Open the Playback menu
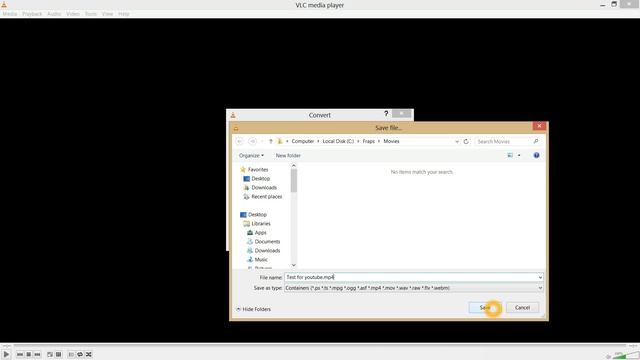 pyautogui.click(x=32, y=14)
